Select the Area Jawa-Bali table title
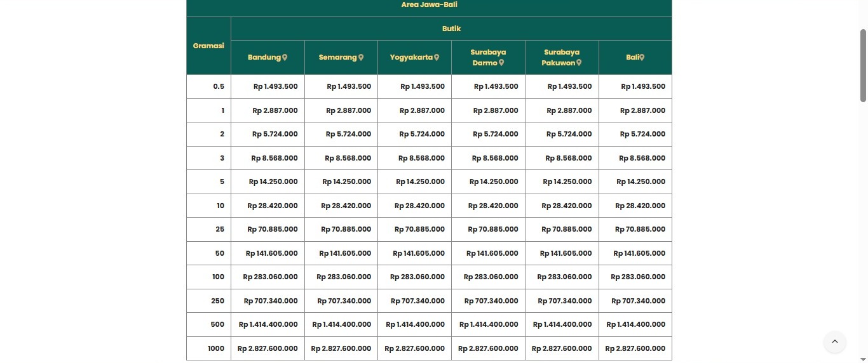Viewport: 868px width, 363px height. tap(429, 5)
